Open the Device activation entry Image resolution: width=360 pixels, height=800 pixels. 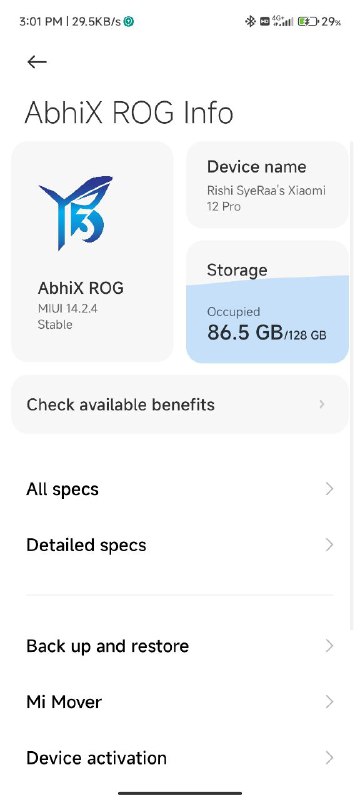coord(180,758)
